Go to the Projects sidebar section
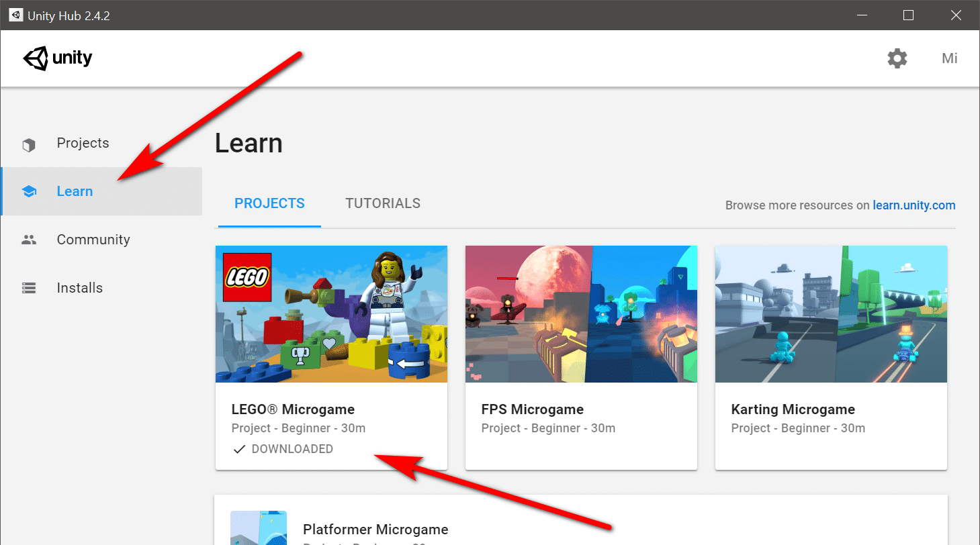 tap(101, 143)
